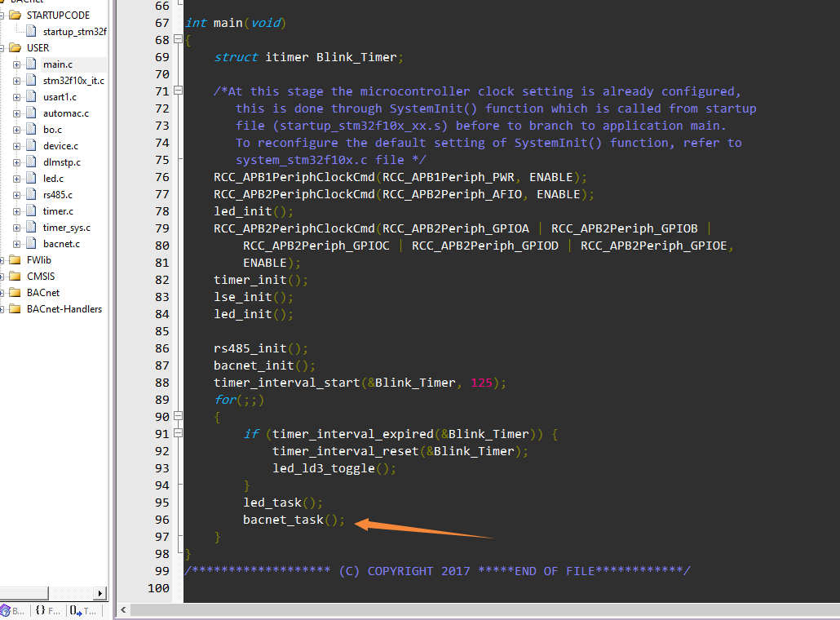840x620 pixels.
Task: Select the BACnet-Handlers group folder
Action: [64, 309]
